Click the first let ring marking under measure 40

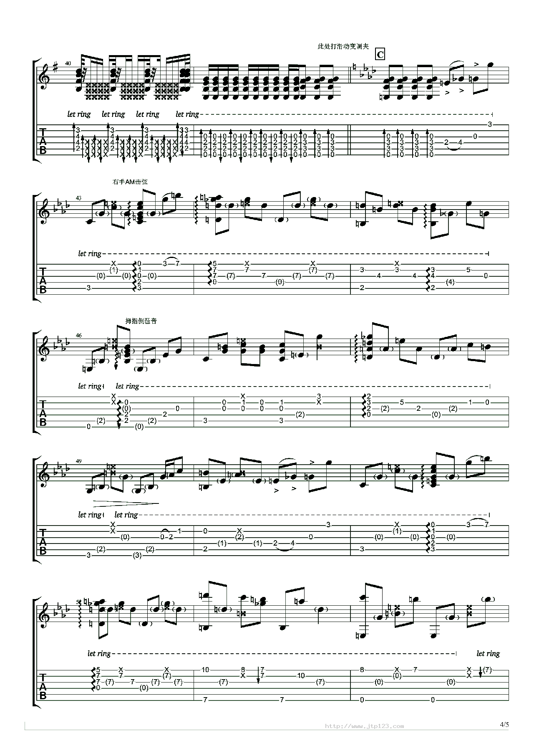click(x=79, y=114)
